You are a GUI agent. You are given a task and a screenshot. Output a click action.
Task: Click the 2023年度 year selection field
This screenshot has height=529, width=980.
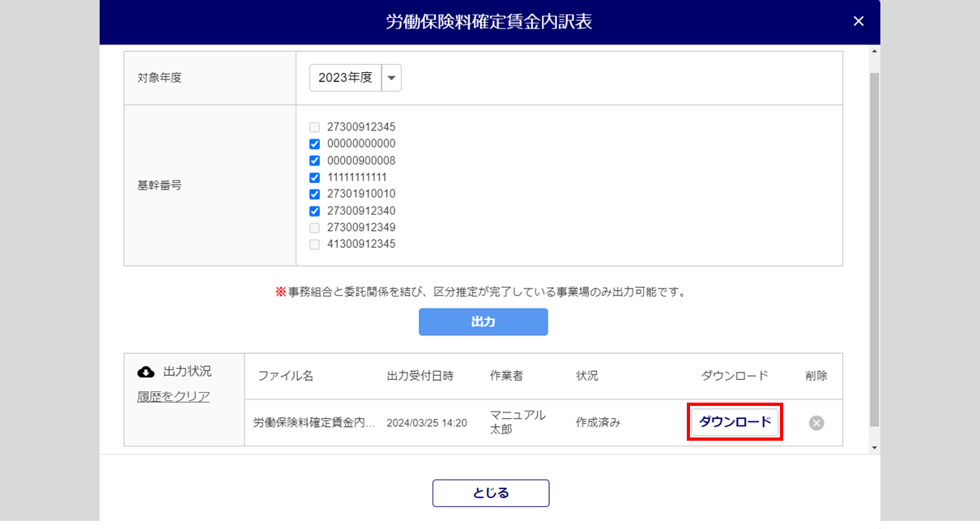tap(346, 78)
